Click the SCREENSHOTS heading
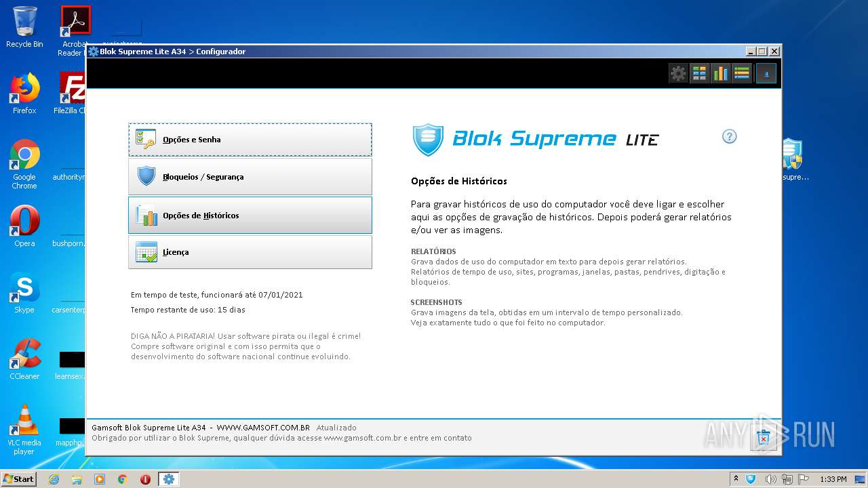The image size is (868, 488). pos(436,302)
